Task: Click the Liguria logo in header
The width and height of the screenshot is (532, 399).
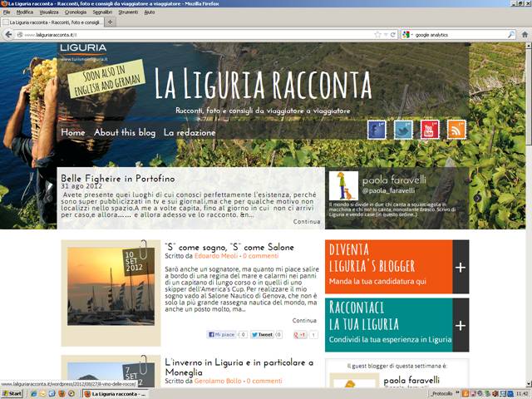Action: pos(83,52)
